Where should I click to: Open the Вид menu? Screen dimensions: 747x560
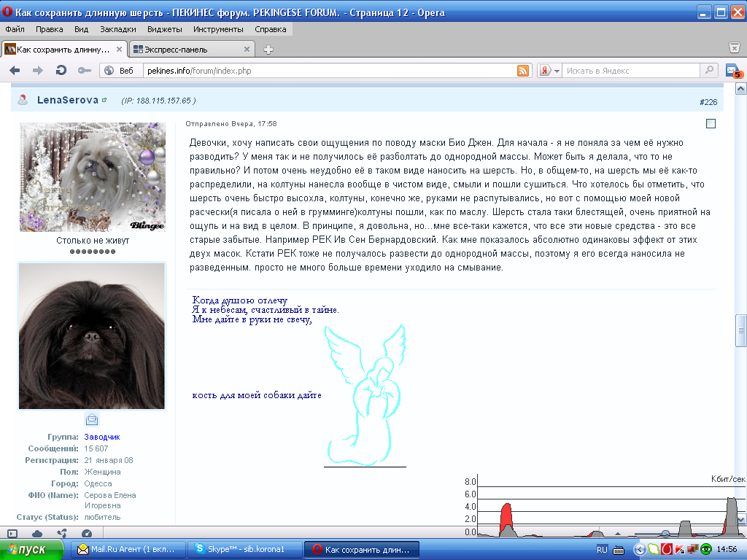pos(81,29)
